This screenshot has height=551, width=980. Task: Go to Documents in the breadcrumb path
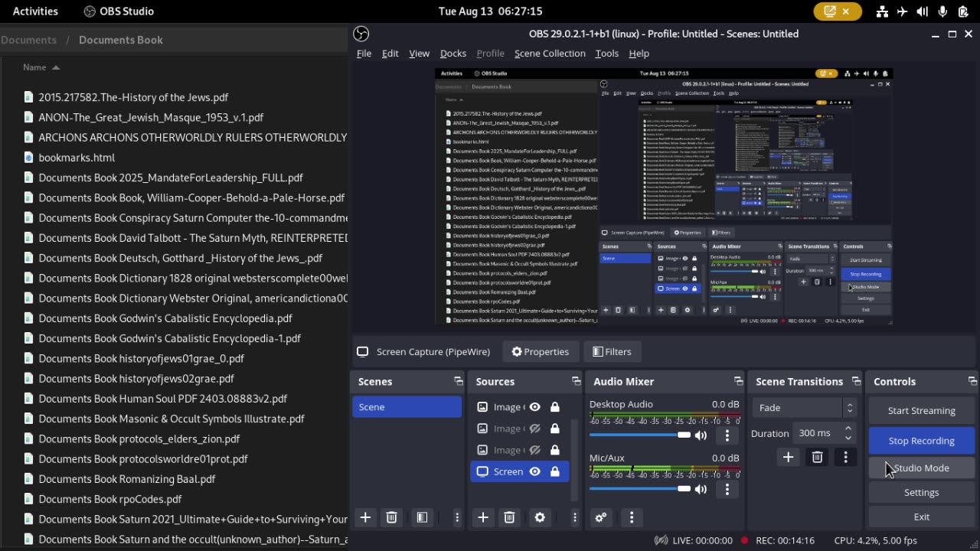[x=28, y=40]
